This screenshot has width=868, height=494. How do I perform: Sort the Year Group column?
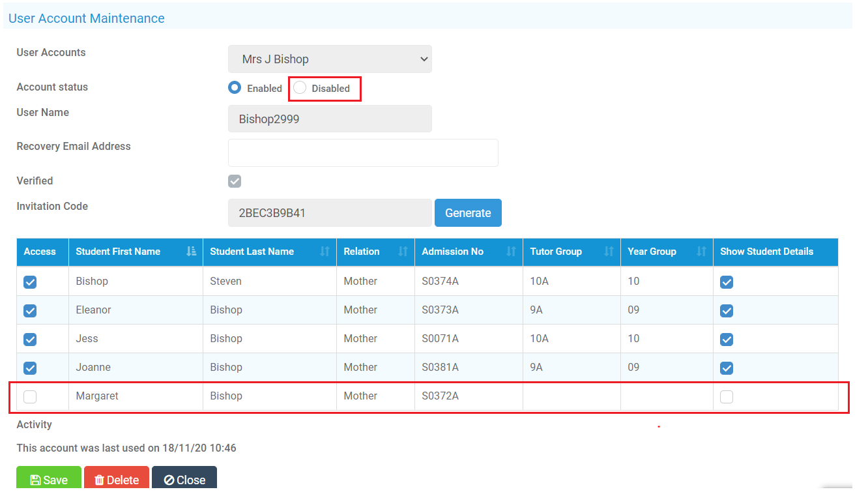tap(702, 252)
